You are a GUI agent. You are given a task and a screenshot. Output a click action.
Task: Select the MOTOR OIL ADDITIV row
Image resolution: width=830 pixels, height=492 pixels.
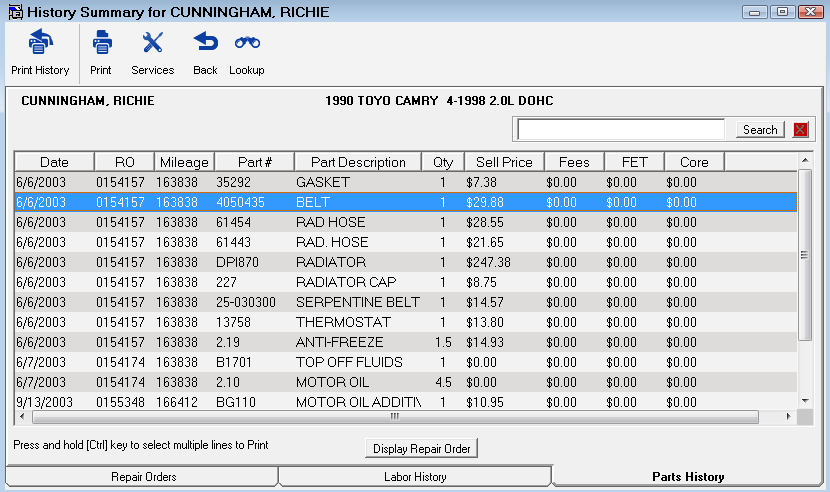click(405, 402)
